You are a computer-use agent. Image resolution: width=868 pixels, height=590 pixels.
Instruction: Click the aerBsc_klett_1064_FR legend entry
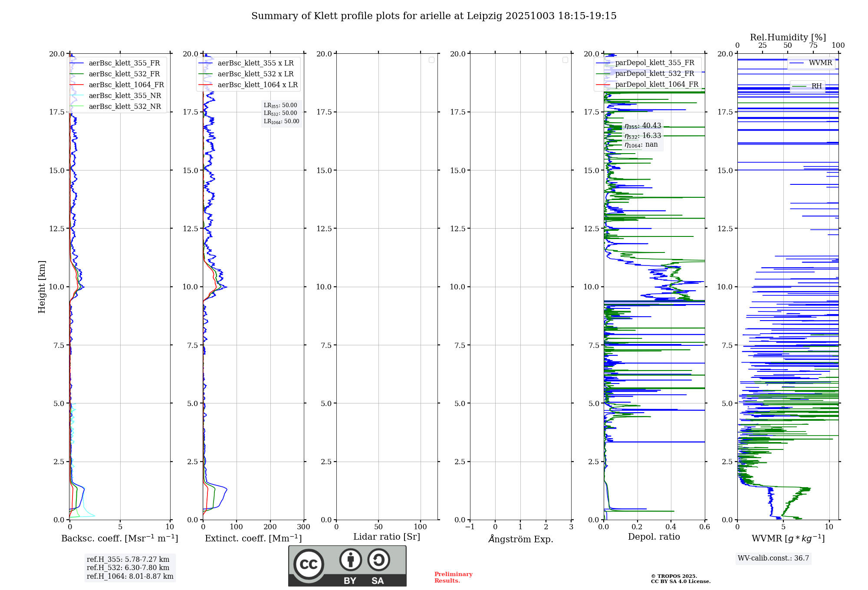(x=126, y=85)
